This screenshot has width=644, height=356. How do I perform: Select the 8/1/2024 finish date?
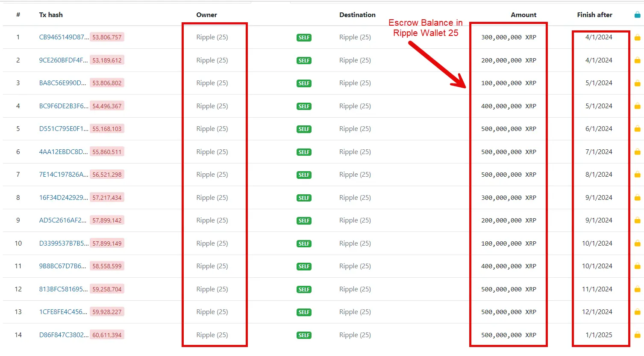599,175
